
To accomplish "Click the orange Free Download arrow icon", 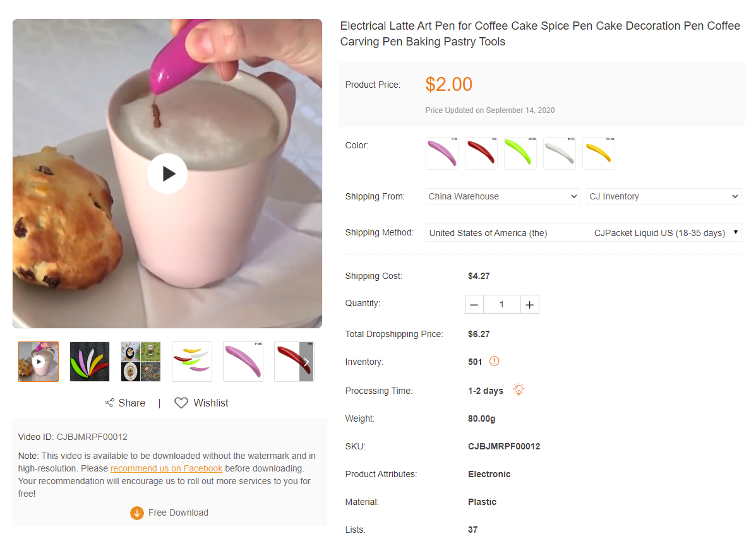I will [137, 513].
